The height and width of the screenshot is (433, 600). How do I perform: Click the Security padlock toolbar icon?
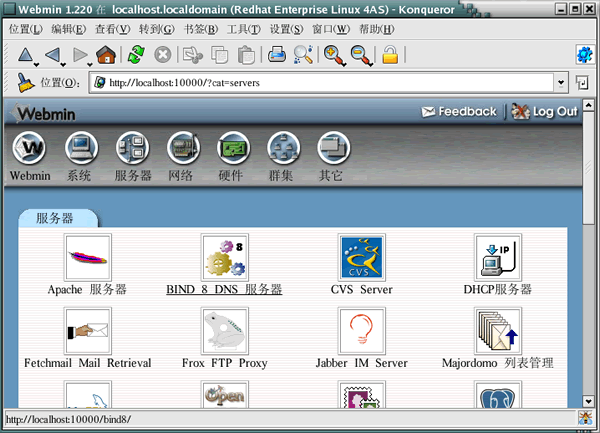390,54
